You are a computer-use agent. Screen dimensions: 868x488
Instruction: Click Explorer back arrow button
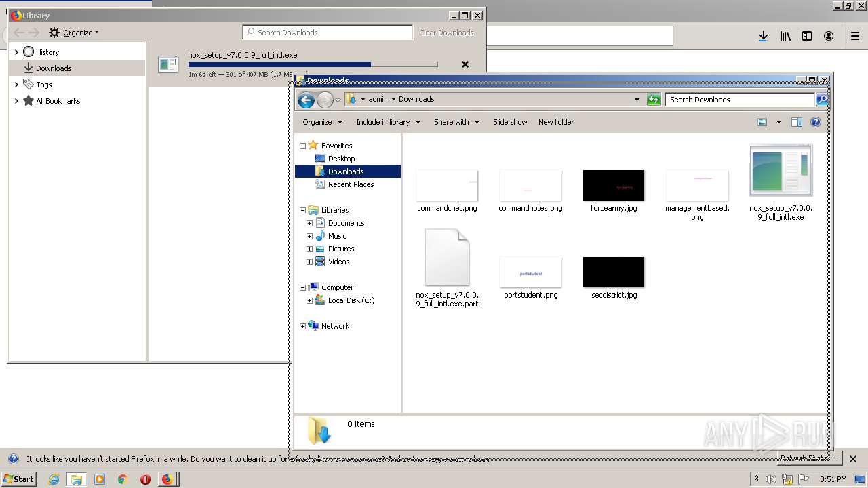pyautogui.click(x=306, y=100)
